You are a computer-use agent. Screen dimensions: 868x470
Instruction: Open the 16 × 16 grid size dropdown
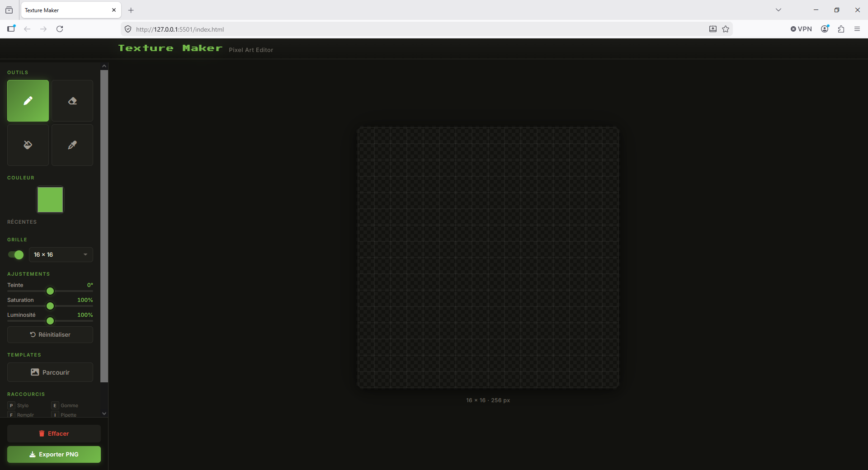(61, 255)
